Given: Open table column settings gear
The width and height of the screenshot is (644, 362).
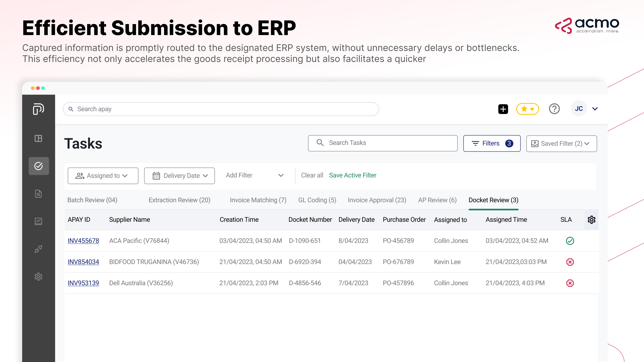Looking at the screenshot, I should (x=591, y=220).
